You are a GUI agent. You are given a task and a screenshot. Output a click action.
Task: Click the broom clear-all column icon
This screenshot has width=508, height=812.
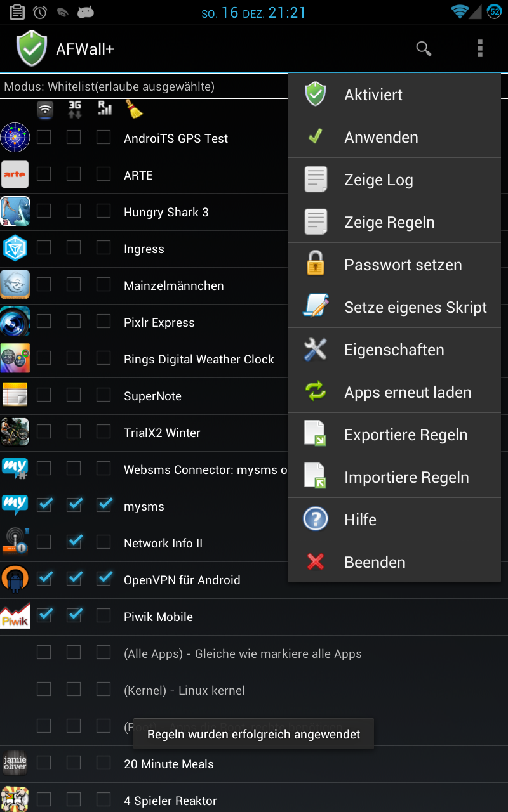point(134,109)
